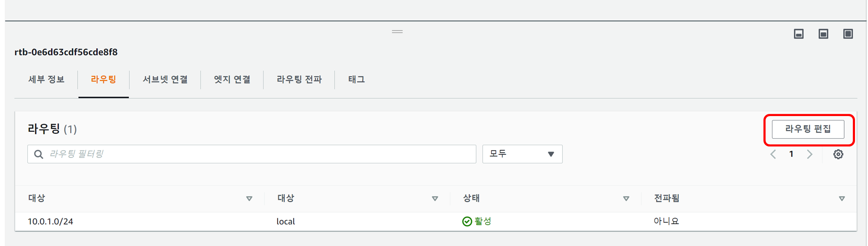Image resolution: width=868 pixels, height=246 pixels.
Task: Open the routing table preferences gear
Action: pyautogui.click(x=838, y=154)
